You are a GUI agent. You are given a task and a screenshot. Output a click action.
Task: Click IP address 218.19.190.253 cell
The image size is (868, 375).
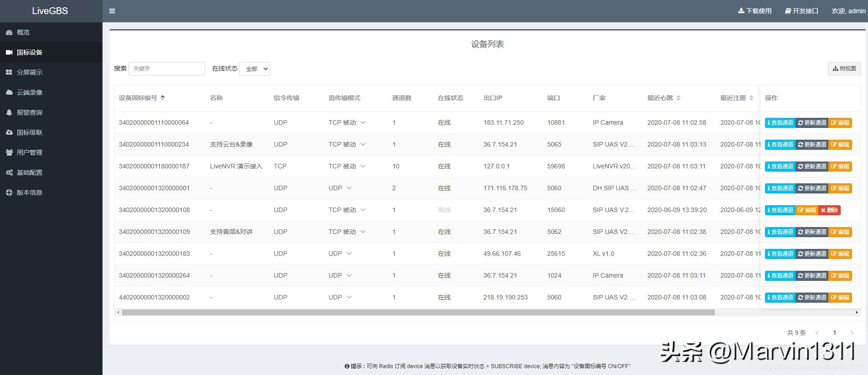point(505,297)
